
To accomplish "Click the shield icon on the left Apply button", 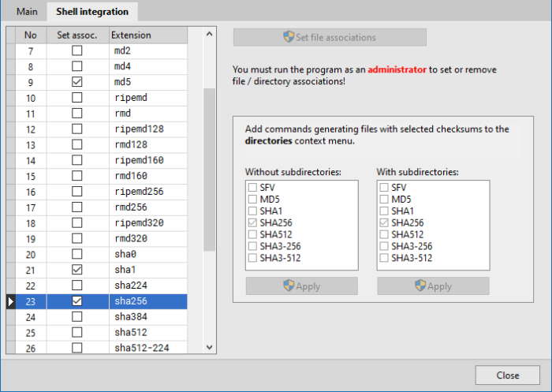I will 289,286.
